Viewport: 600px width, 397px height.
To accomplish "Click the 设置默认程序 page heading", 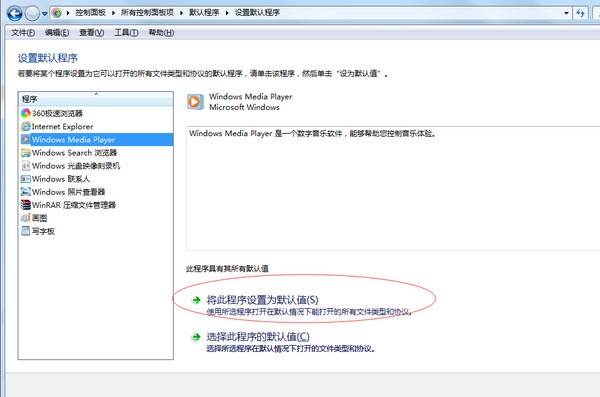I will click(48, 58).
